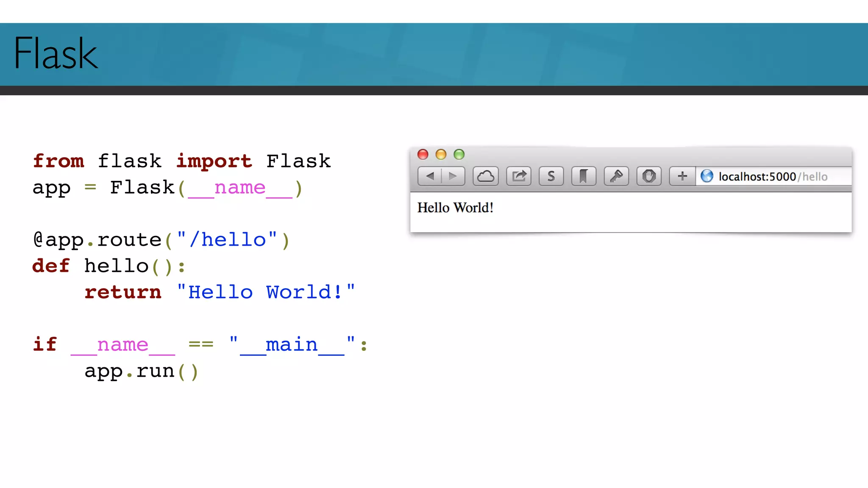Screen dimensions: 868x488
Task: Click the Hello World! page text
Action: pos(456,208)
